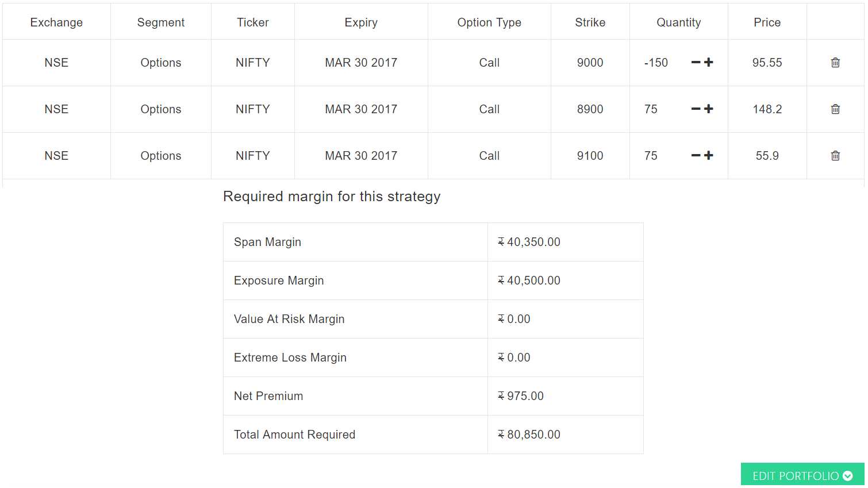Delete the 9100 strike Call row
This screenshot has height=488, width=868.
[835, 156]
